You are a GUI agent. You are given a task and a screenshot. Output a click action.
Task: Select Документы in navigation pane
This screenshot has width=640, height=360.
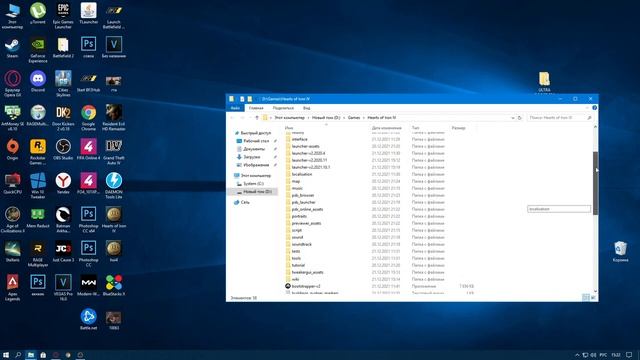pos(254,149)
